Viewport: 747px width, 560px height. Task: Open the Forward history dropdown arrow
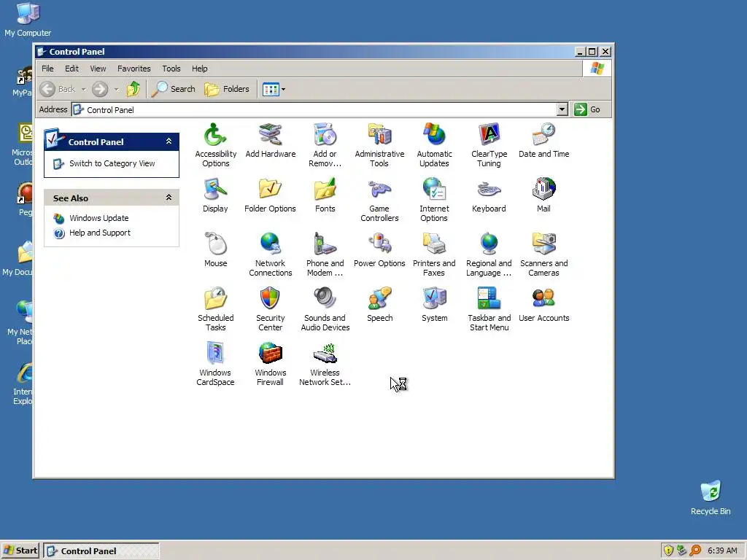click(x=116, y=89)
